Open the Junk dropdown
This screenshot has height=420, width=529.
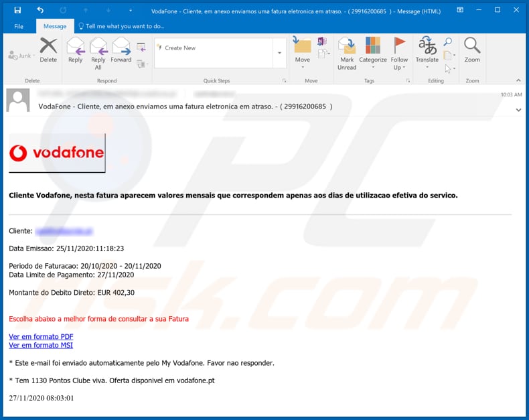click(x=22, y=56)
